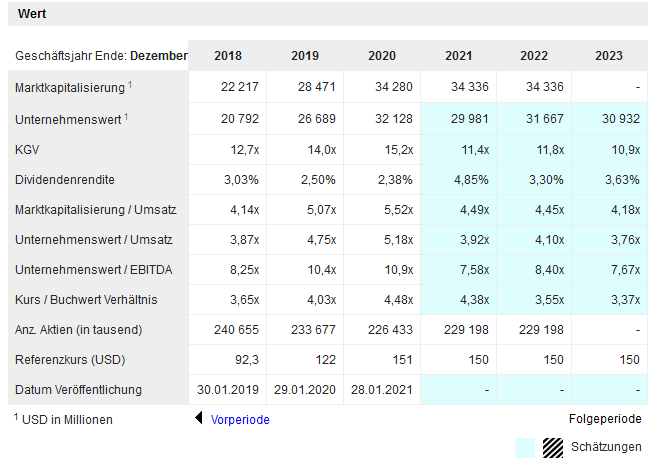Select the 2018 column header
654x466 pixels.
tap(227, 56)
